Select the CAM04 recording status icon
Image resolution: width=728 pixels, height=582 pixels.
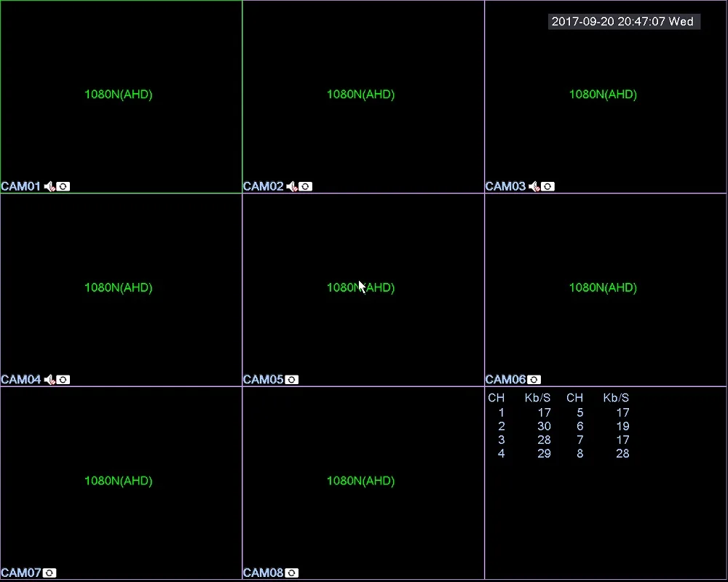point(63,380)
